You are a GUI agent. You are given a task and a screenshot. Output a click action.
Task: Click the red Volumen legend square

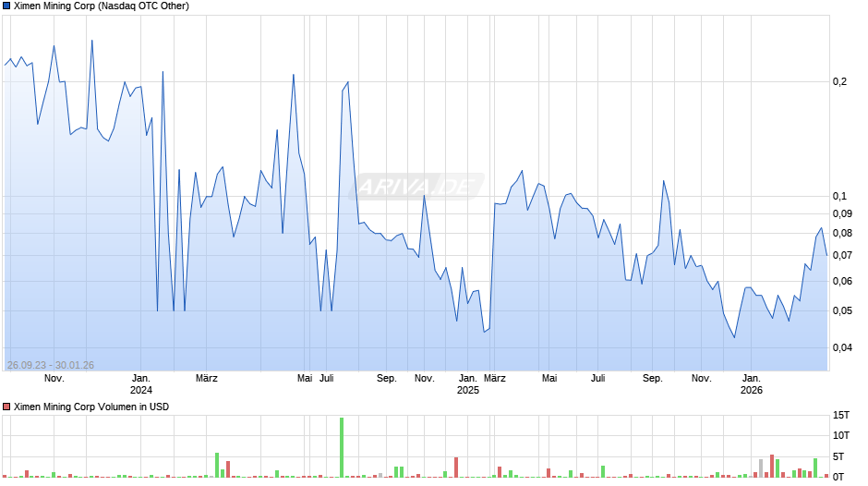pyautogui.click(x=6, y=407)
